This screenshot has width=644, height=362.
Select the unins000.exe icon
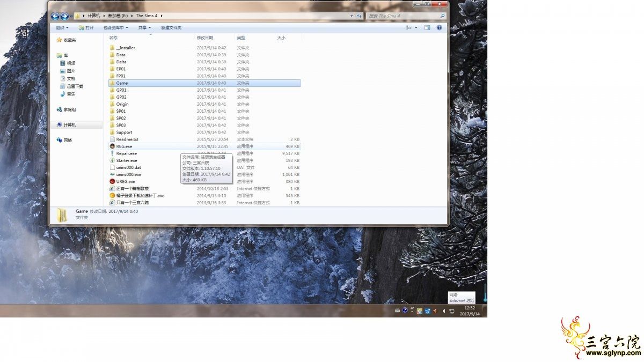(x=112, y=174)
